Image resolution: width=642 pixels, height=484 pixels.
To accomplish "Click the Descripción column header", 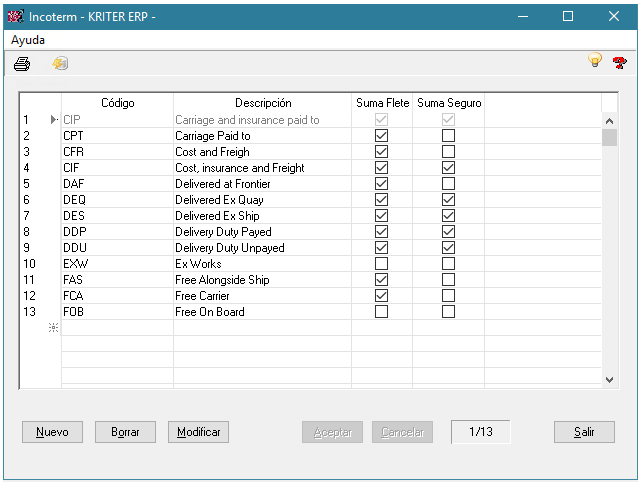I will coord(263,103).
